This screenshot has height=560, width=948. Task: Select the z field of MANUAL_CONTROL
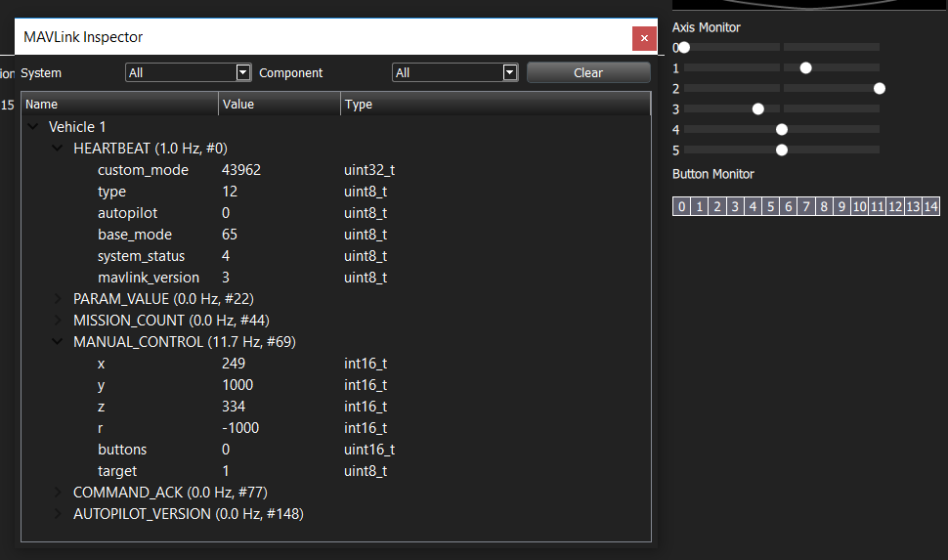pyautogui.click(x=336, y=407)
